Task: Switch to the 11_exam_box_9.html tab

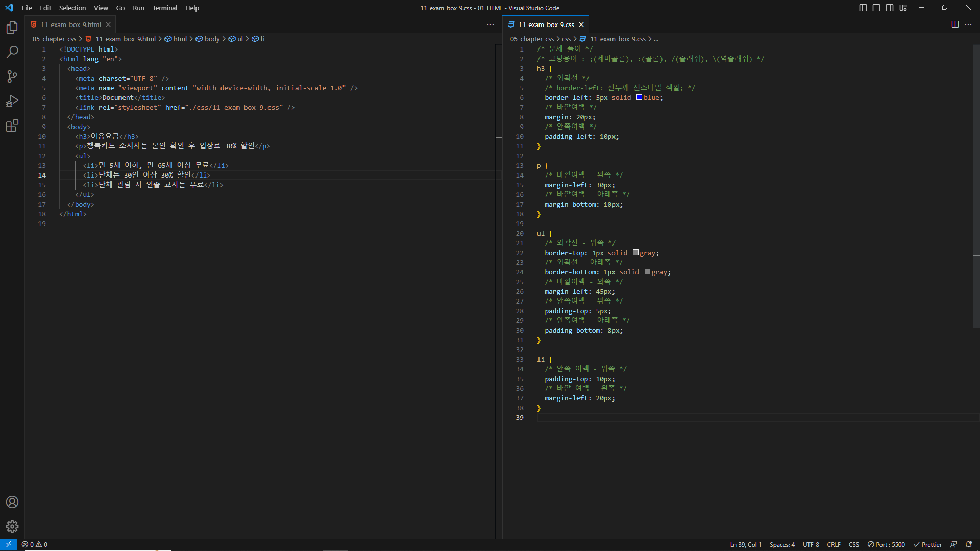Action: tap(70, 24)
